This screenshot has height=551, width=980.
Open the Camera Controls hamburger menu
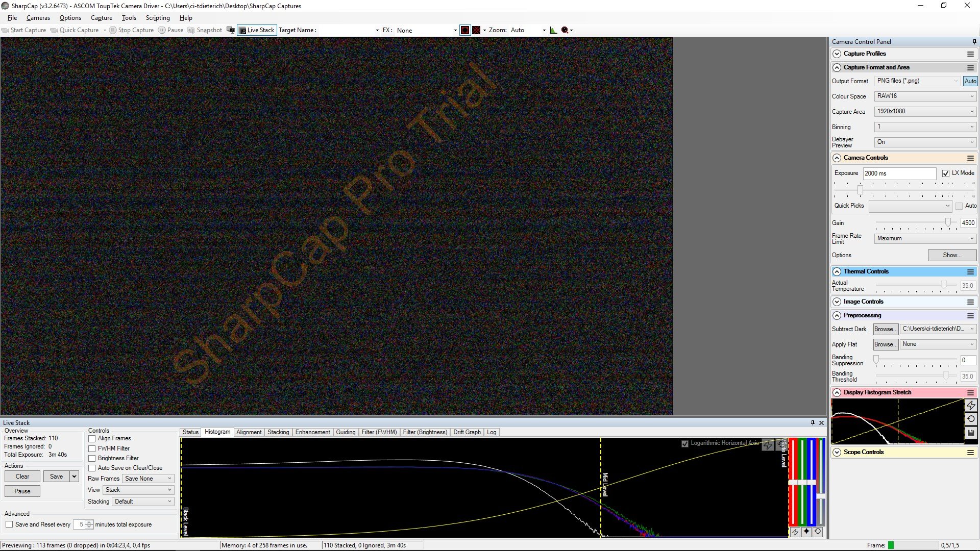pos(970,158)
